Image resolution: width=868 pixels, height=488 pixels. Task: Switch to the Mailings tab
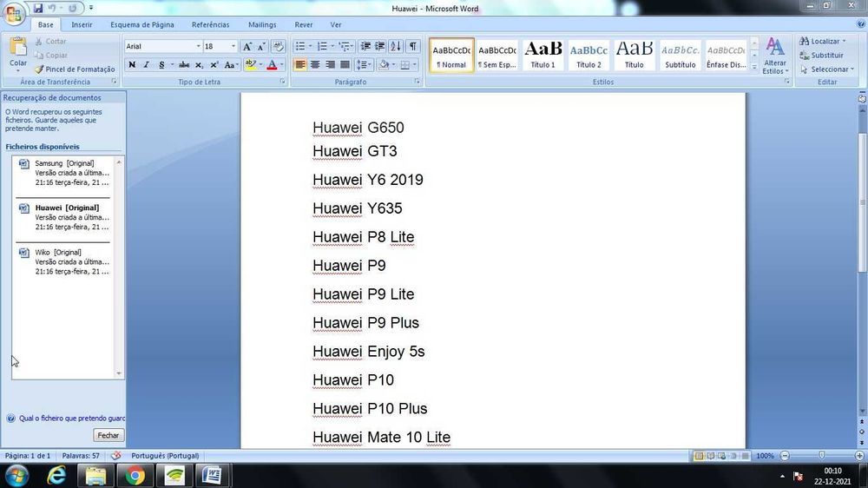click(x=262, y=25)
